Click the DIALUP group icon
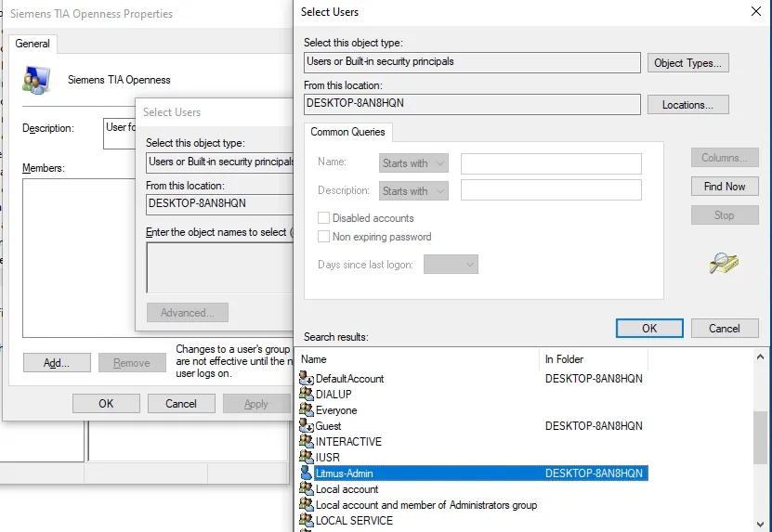 click(x=307, y=394)
